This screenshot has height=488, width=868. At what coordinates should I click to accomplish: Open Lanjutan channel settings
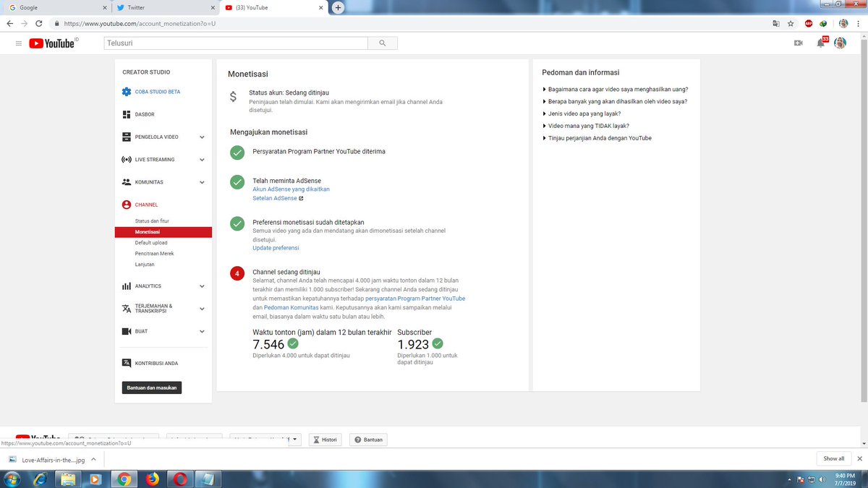pyautogui.click(x=145, y=265)
